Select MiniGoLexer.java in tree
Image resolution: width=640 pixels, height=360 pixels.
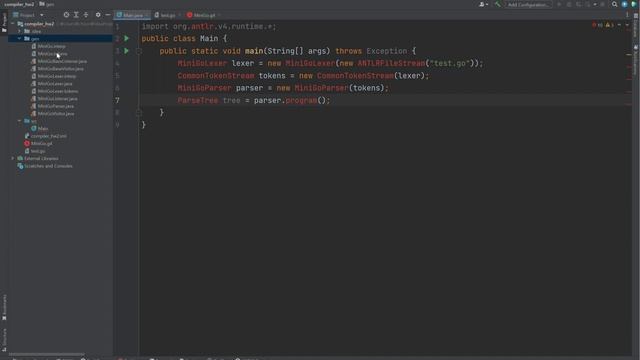click(52, 84)
